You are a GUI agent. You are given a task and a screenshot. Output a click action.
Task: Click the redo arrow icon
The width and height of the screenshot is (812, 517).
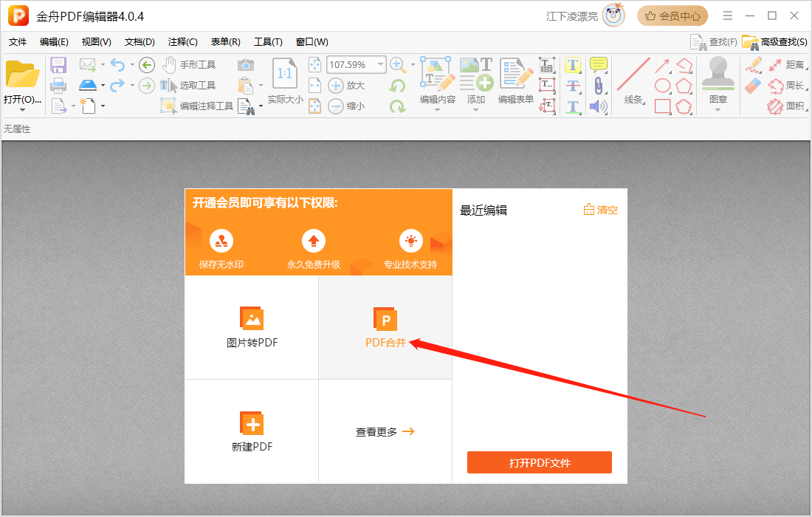pos(117,85)
